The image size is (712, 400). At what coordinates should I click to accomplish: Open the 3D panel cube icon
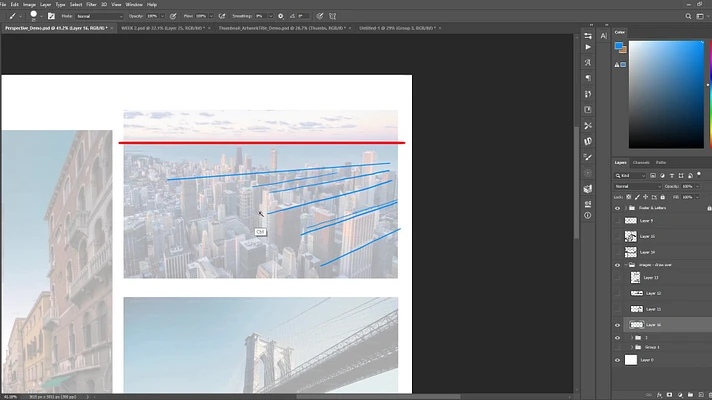point(588,188)
